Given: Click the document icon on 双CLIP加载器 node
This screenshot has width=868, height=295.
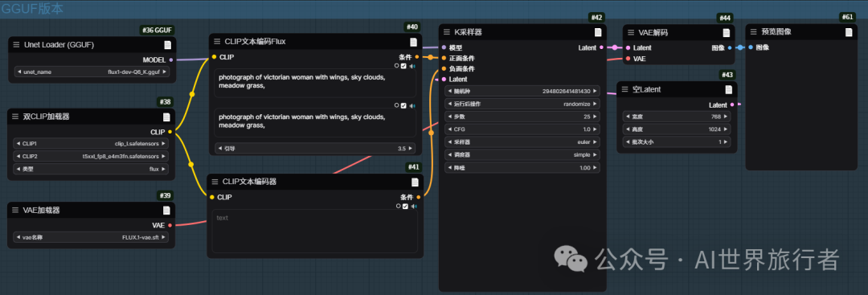Looking at the screenshot, I should coord(166,117).
